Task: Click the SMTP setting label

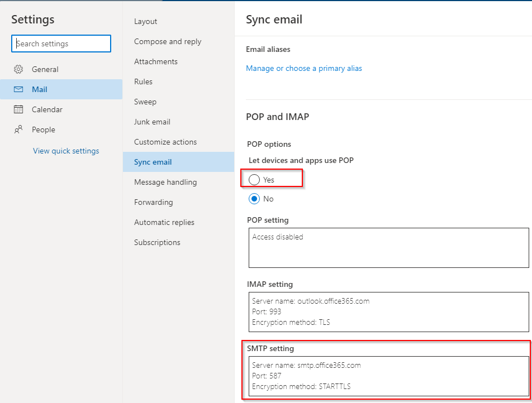Action: [x=270, y=348]
